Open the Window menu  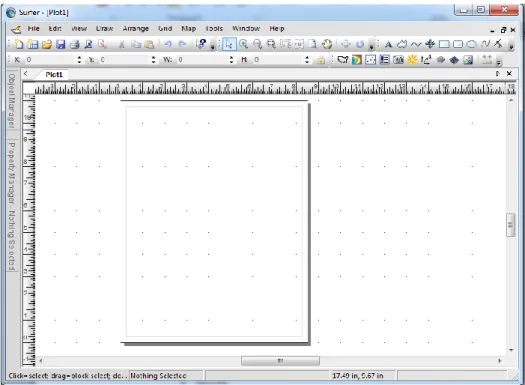[x=246, y=29]
